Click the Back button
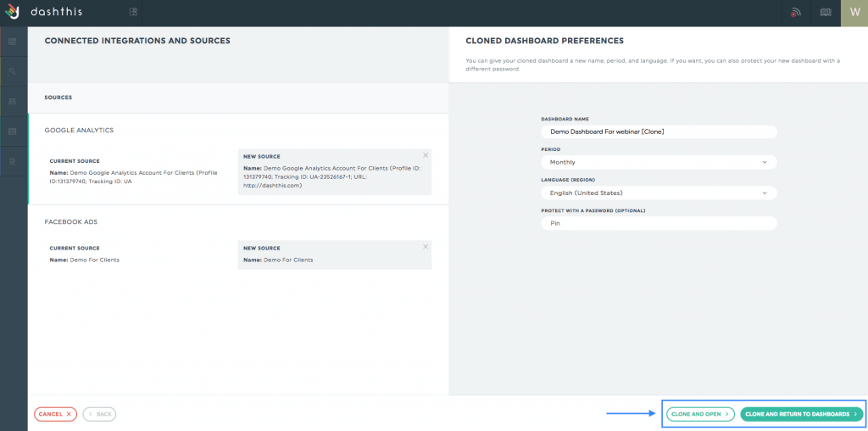The width and height of the screenshot is (868, 431). click(x=100, y=414)
